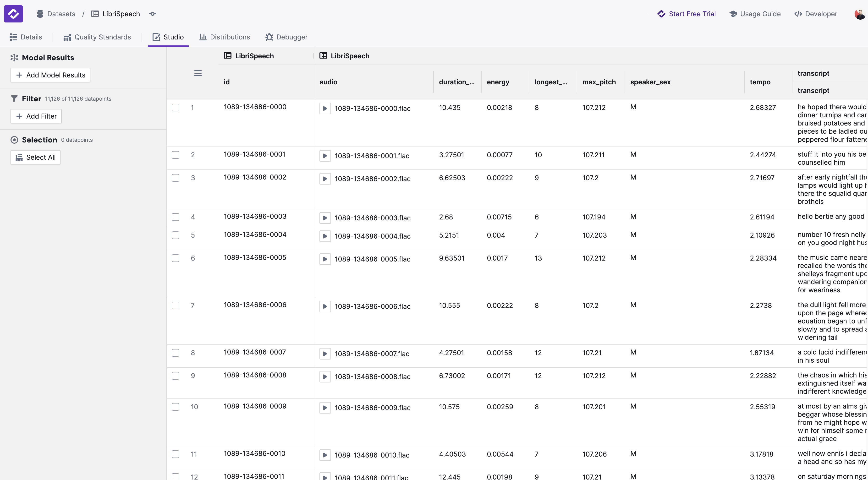This screenshot has width=868, height=480.
Task: Select the checkbox beside 1089-134686-0004
Action: pos(176,235)
